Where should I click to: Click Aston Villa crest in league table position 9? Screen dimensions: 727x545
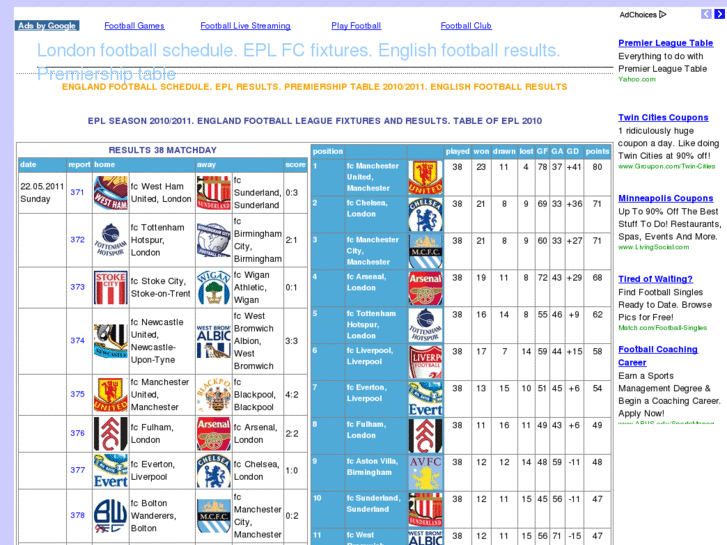pyautogui.click(x=425, y=473)
